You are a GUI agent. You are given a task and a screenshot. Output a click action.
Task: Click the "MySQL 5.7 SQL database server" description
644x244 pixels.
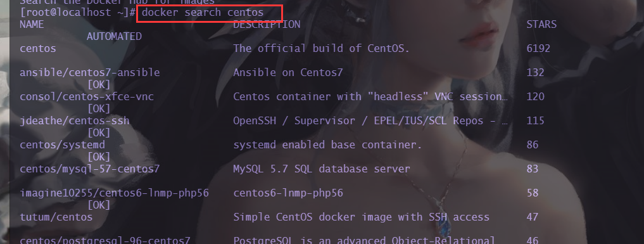click(x=322, y=169)
